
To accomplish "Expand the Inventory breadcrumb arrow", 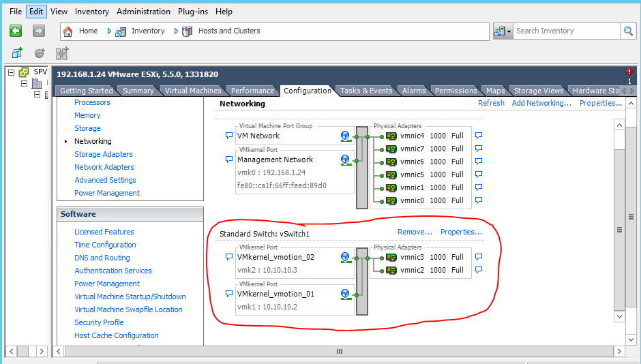I will 176,31.
